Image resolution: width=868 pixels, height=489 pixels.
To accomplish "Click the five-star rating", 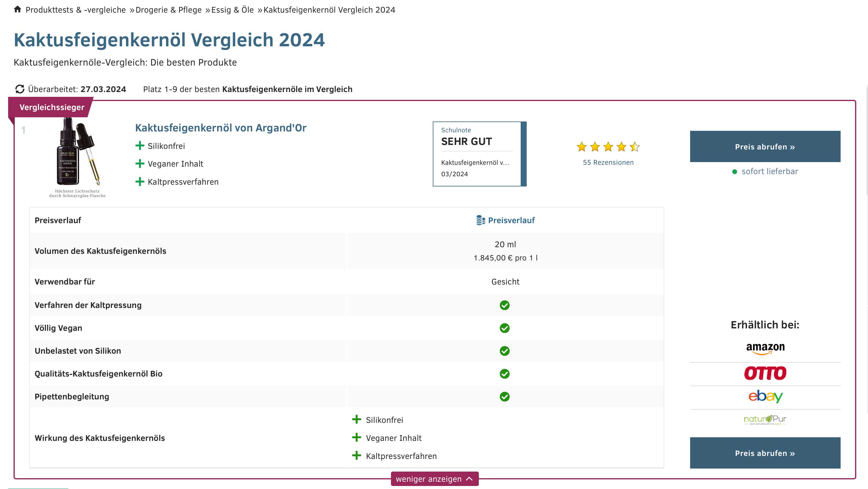I will 608,147.
